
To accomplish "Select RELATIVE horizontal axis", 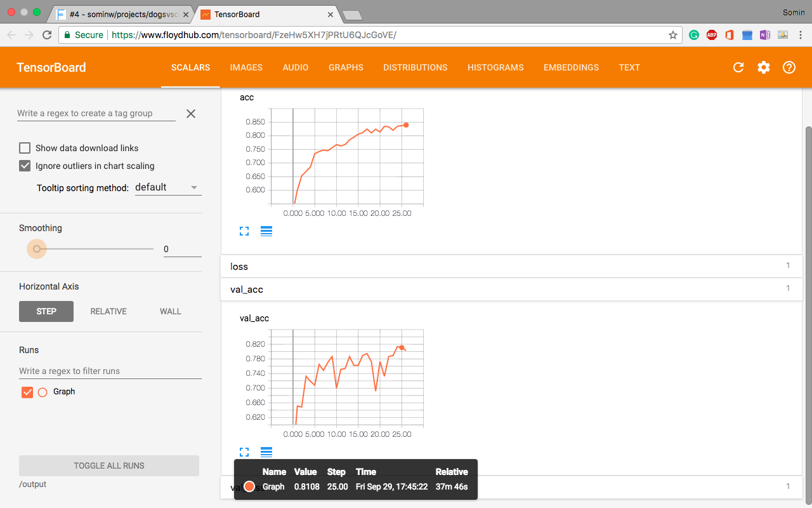I will (108, 311).
